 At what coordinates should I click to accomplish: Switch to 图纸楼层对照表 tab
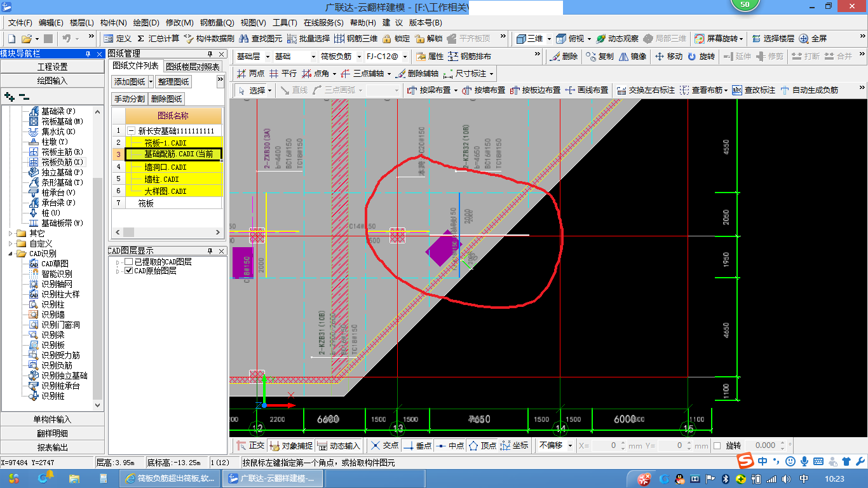(193, 66)
